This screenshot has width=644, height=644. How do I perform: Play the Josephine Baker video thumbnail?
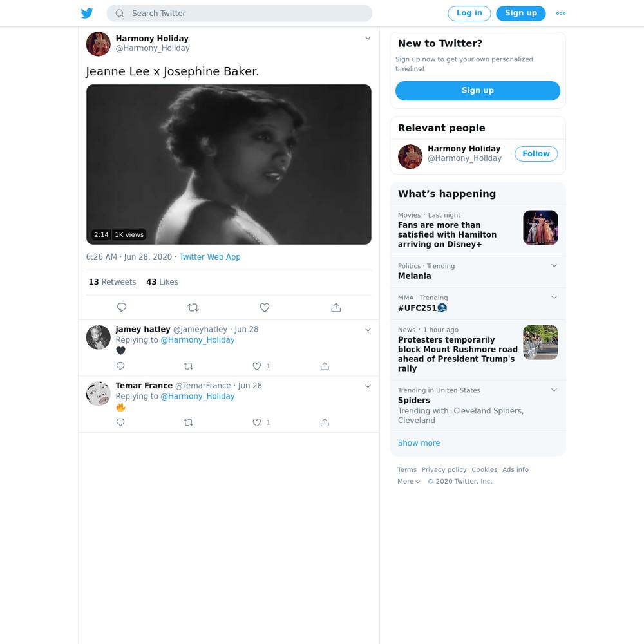tap(229, 164)
